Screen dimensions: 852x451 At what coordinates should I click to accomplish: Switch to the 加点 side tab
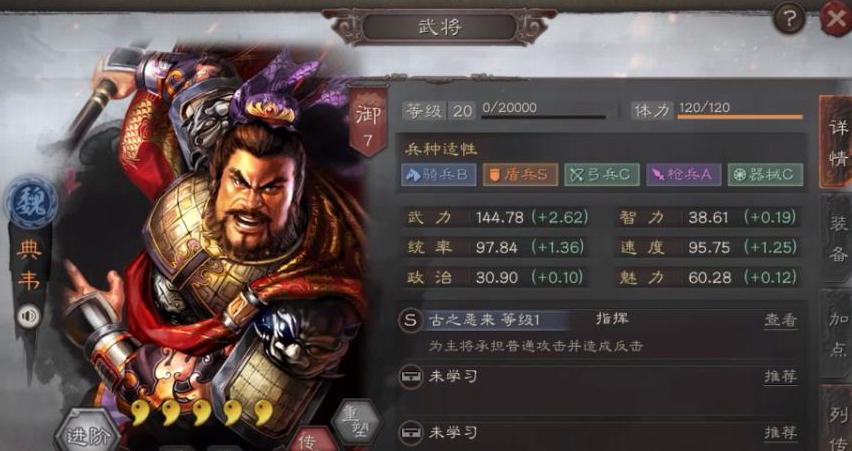(x=837, y=334)
